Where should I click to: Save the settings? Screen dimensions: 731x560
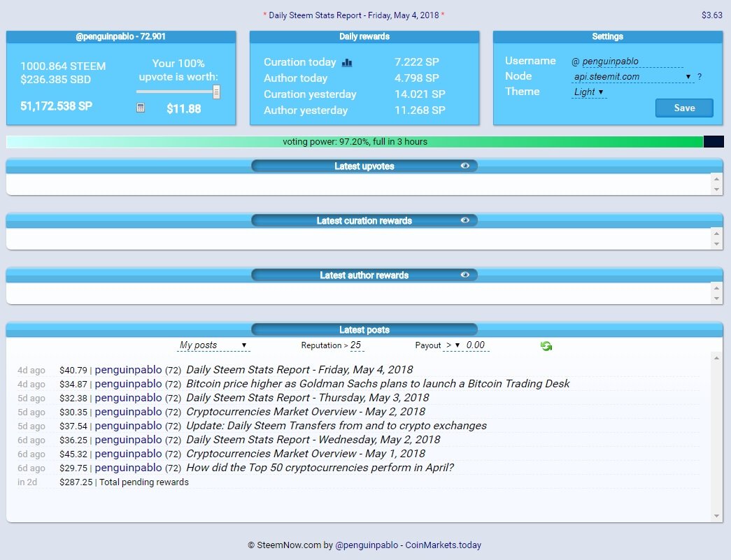[x=684, y=108]
